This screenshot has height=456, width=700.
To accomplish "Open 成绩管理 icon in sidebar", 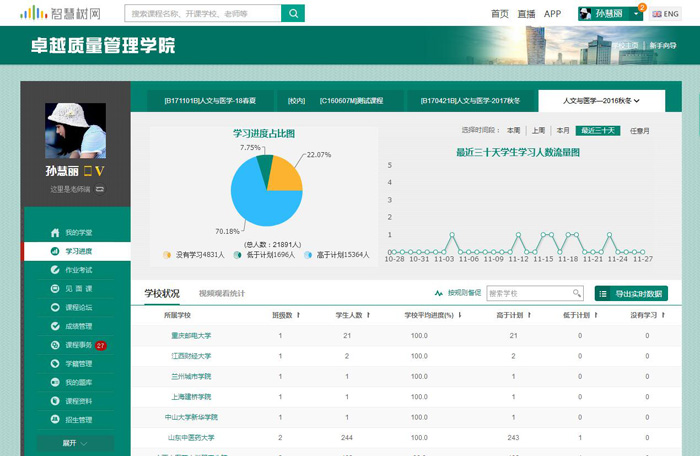I will (57, 326).
